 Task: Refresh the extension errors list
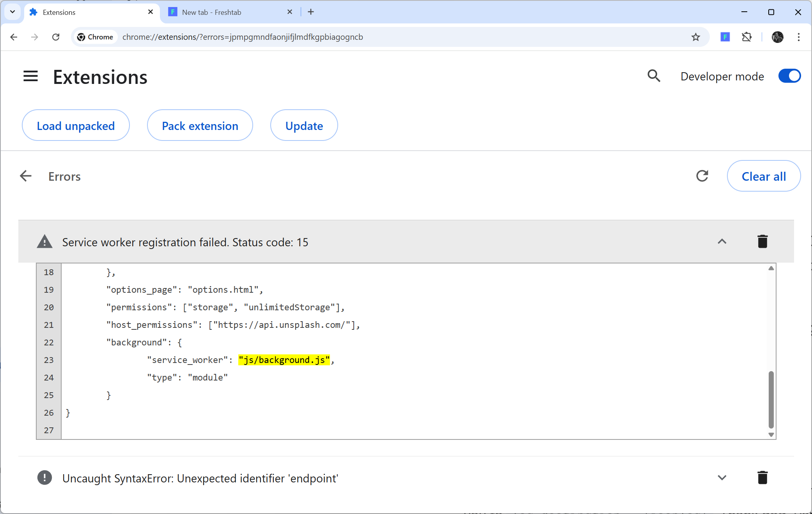point(702,176)
